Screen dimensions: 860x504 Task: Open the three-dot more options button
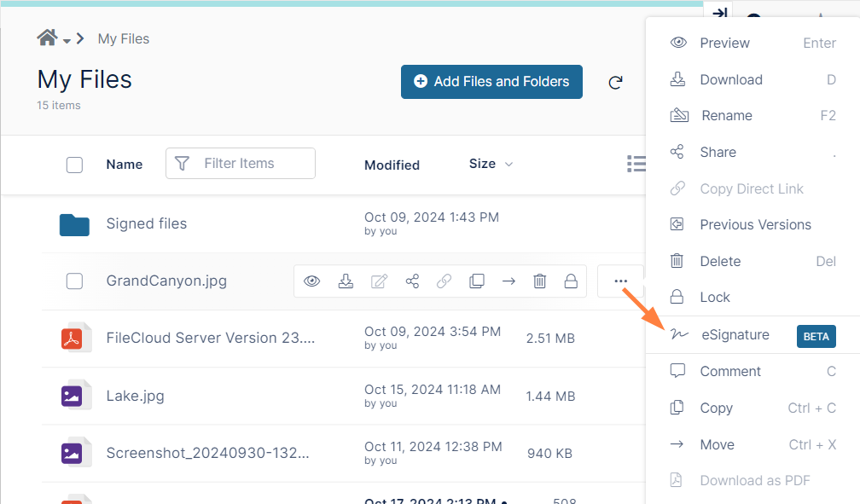620,281
